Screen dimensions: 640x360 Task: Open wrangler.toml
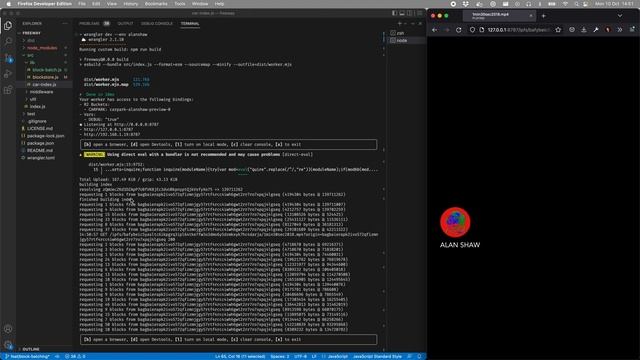pos(40,158)
